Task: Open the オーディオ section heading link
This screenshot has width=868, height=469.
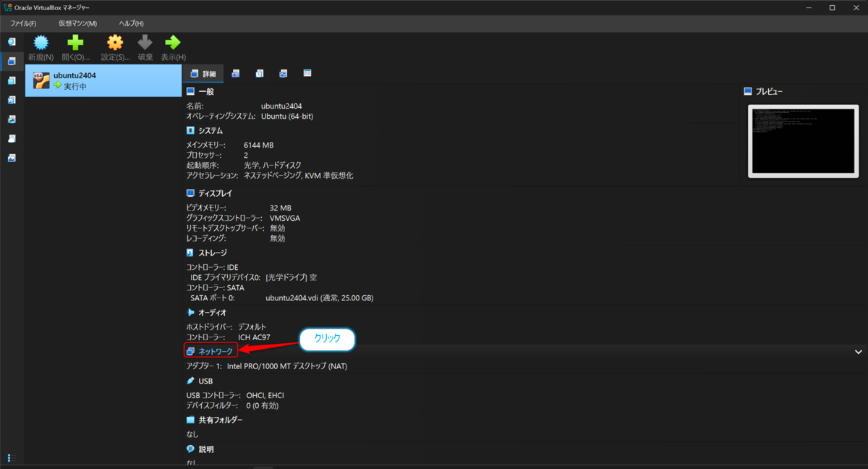Action: [213, 313]
